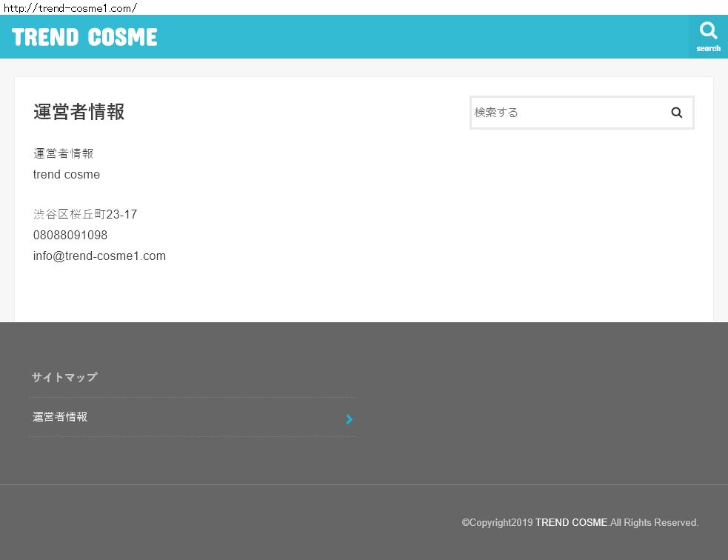Click the phone number 08088091098

click(70, 235)
